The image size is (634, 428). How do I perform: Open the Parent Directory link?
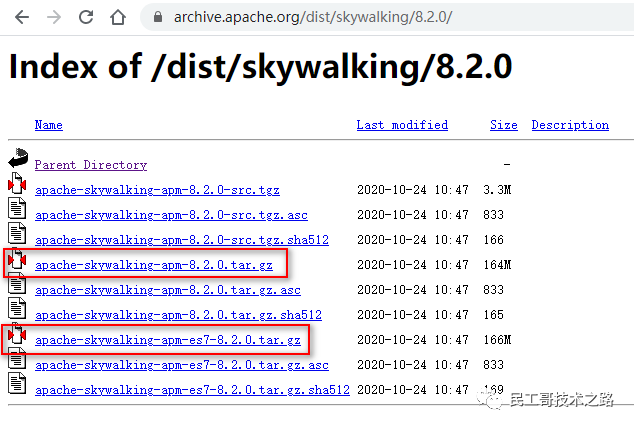tap(91, 165)
